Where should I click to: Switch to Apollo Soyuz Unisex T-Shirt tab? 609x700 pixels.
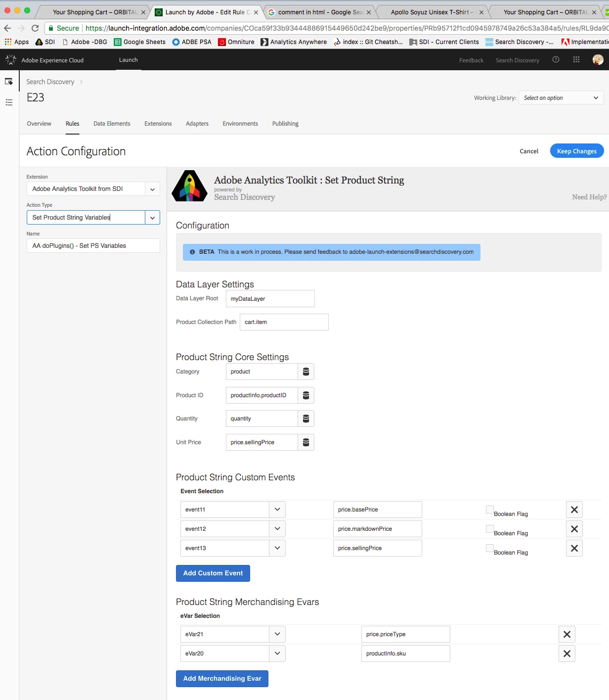(x=433, y=12)
